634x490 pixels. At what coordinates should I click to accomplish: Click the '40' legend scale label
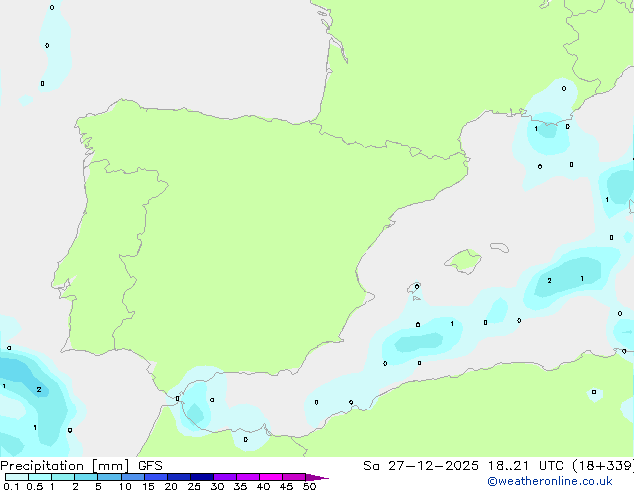[264, 486]
